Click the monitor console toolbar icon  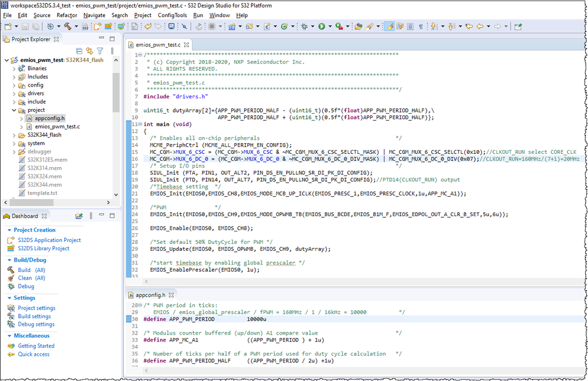(171, 26)
